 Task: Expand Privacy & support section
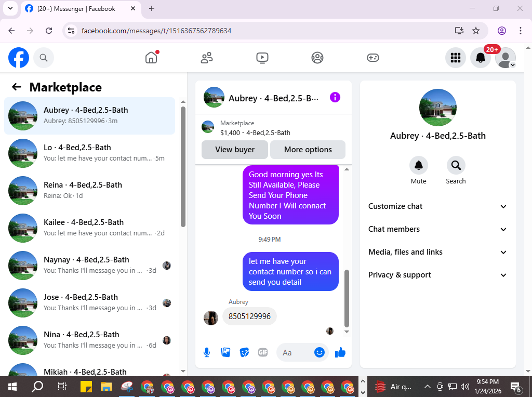437,275
